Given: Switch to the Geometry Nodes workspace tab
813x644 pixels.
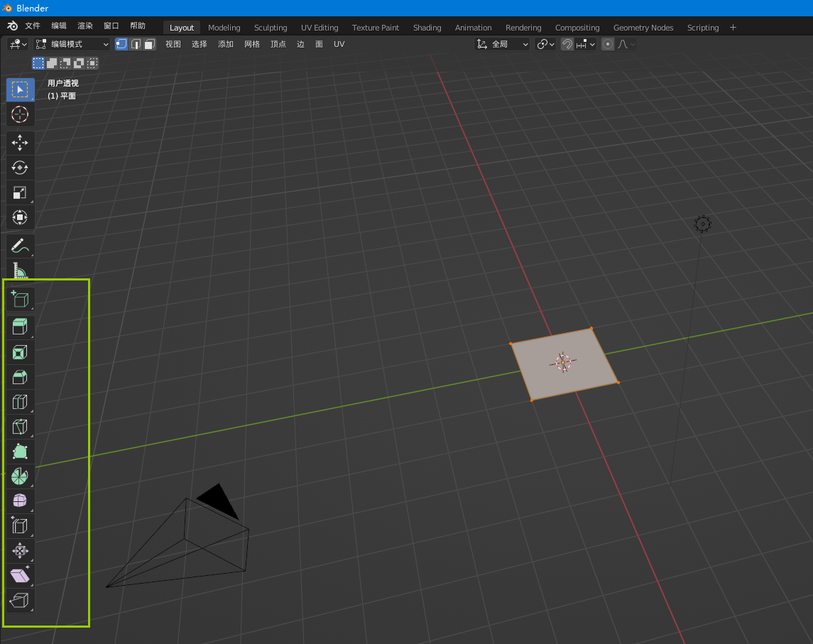Looking at the screenshot, I should 643,28.
